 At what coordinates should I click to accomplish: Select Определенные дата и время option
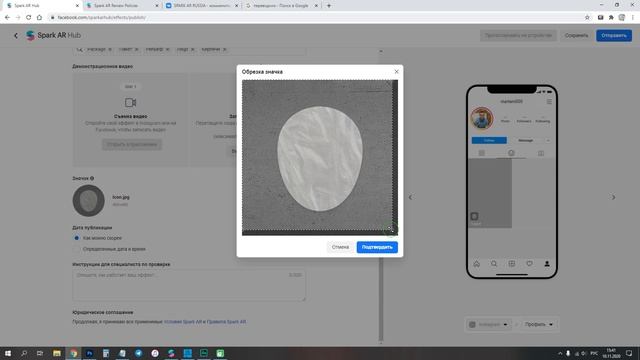pyautogui.click(x=76, y=249)
